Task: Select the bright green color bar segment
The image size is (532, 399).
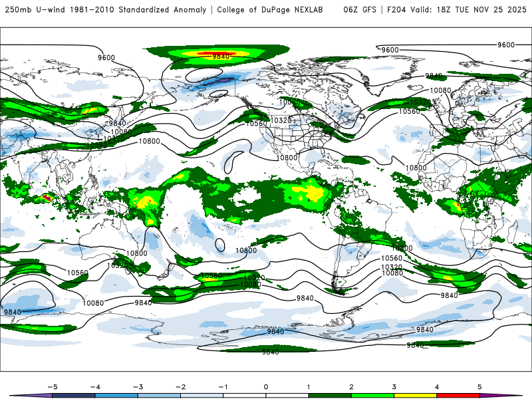Action: coord(372,396)
